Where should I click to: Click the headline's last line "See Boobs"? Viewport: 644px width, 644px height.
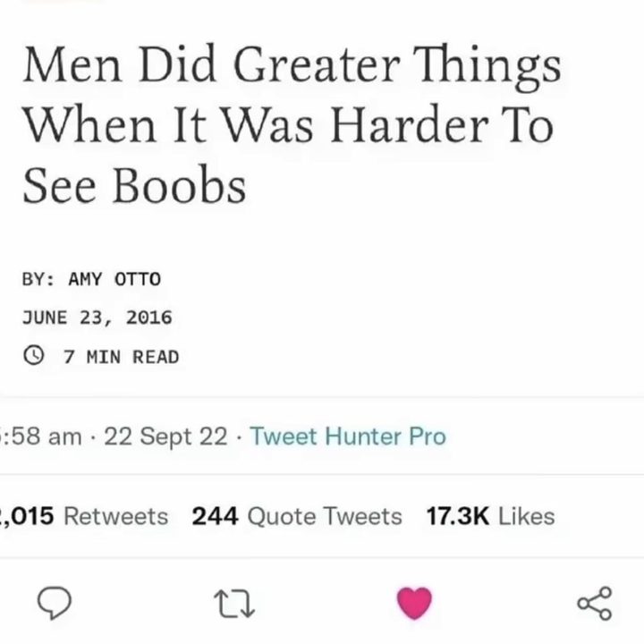[134, 185]
